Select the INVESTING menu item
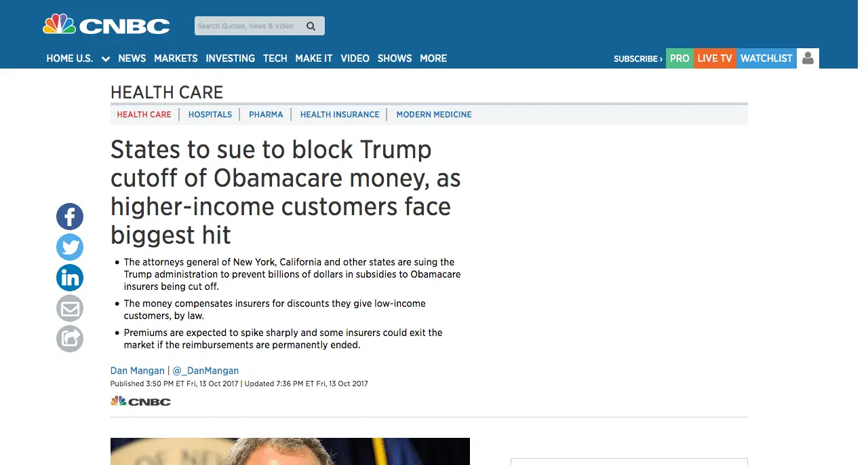The image size is (868, 465). click(231, 58)
